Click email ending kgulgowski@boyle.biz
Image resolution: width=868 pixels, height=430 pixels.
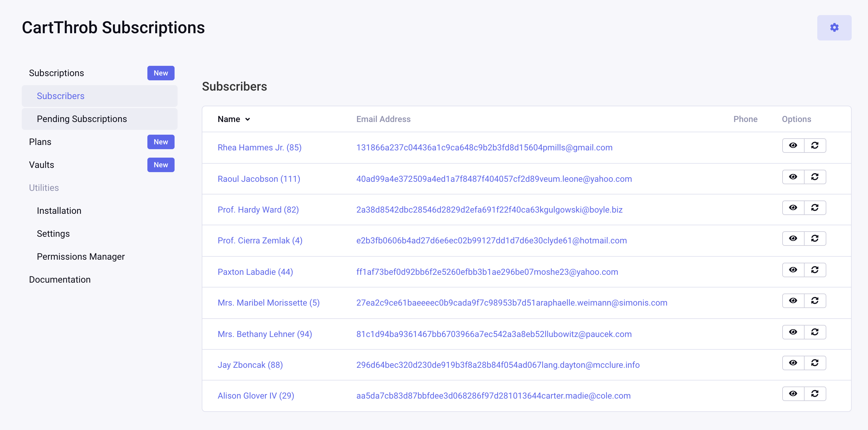(489, 210)
